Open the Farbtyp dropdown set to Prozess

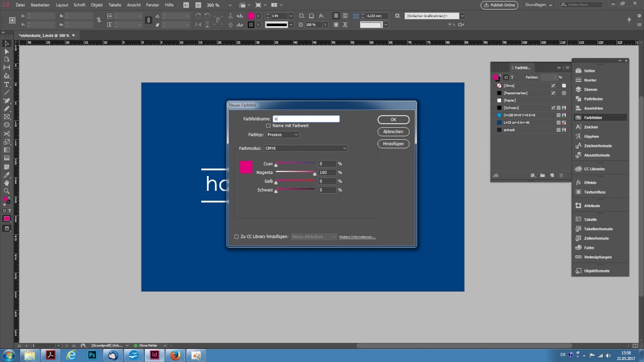coord(282,135)
